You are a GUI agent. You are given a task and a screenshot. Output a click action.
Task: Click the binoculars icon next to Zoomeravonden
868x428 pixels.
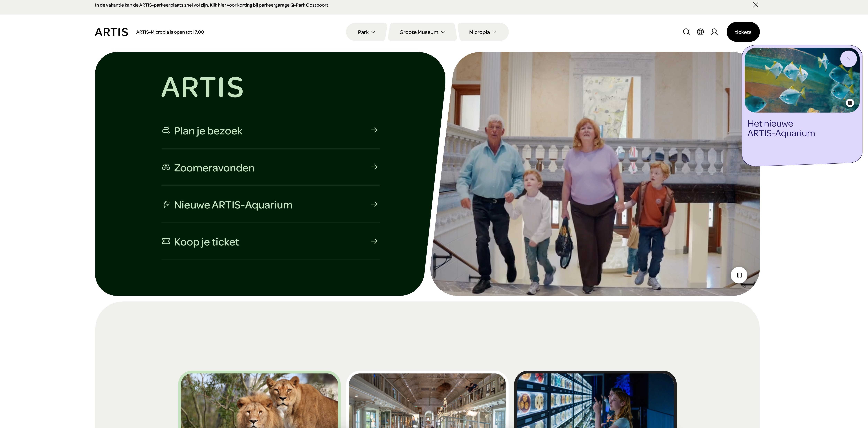coord(166,167)
